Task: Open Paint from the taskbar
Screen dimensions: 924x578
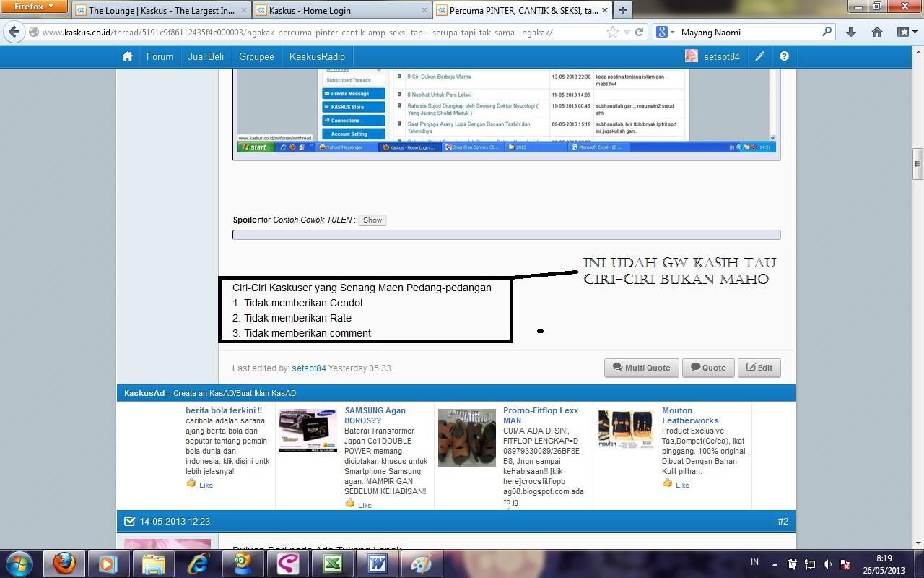Action: point(422,564)
